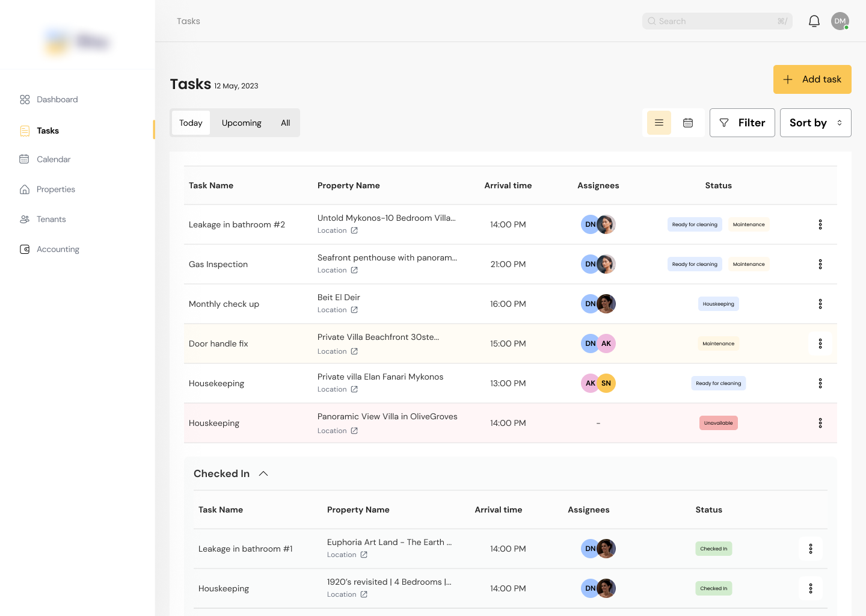This screenshot has width=866, height=616.
Task: Click Door handle fix task name
Action: coord(218,343)
